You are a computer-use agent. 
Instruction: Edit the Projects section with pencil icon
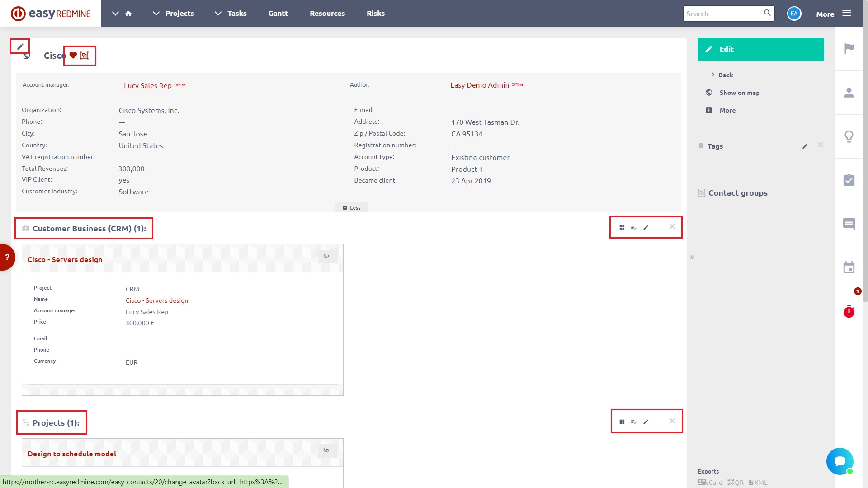pos(646,422)
